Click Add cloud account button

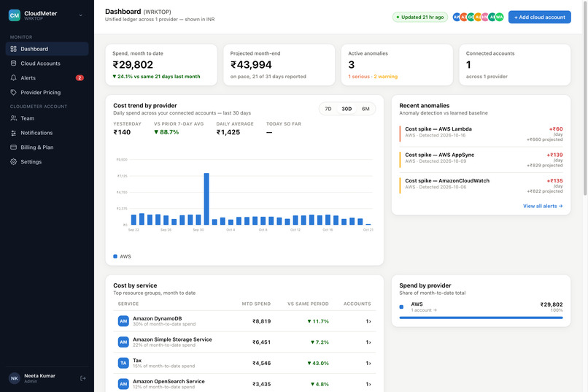click(540, 18)
